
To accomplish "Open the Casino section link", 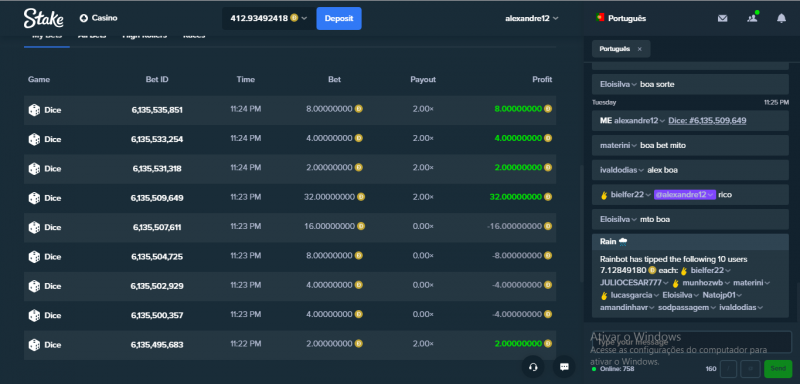I will (x=98, y=18).
